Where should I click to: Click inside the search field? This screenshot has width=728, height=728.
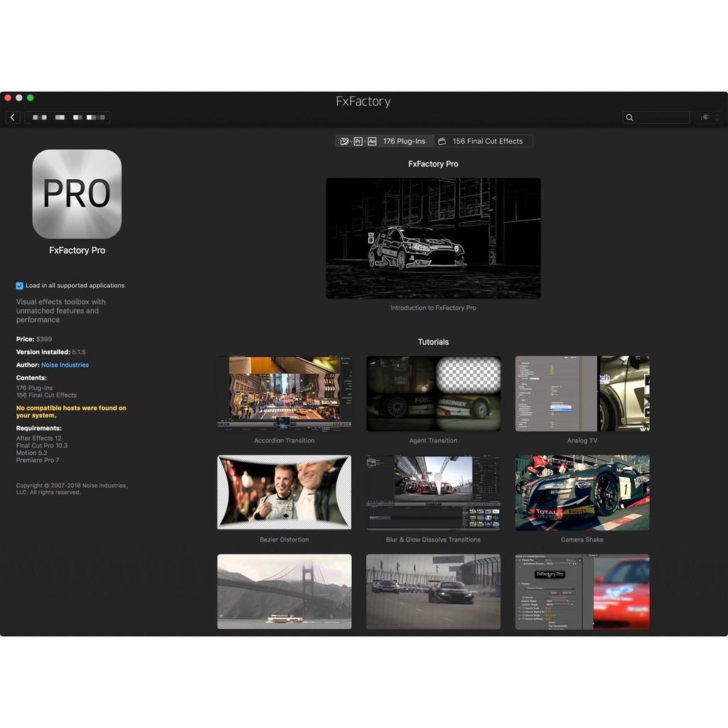[x=661, y=118]
